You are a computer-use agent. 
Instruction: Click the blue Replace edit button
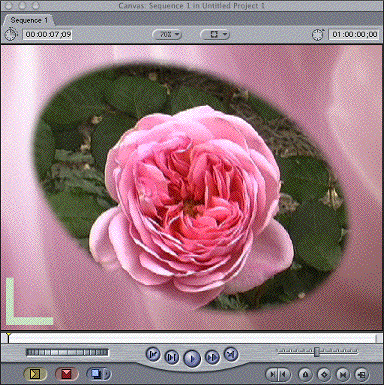coord(96,374)
